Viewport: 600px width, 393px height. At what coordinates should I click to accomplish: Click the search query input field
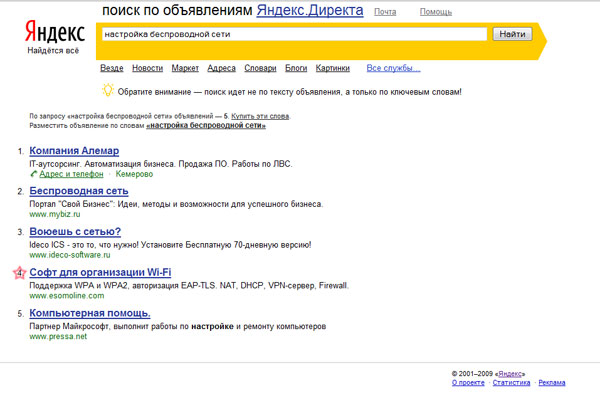tap(294, 34)
